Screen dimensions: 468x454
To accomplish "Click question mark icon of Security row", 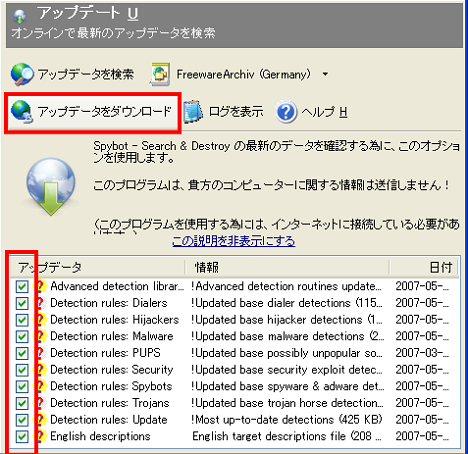I will pos(40,370).
